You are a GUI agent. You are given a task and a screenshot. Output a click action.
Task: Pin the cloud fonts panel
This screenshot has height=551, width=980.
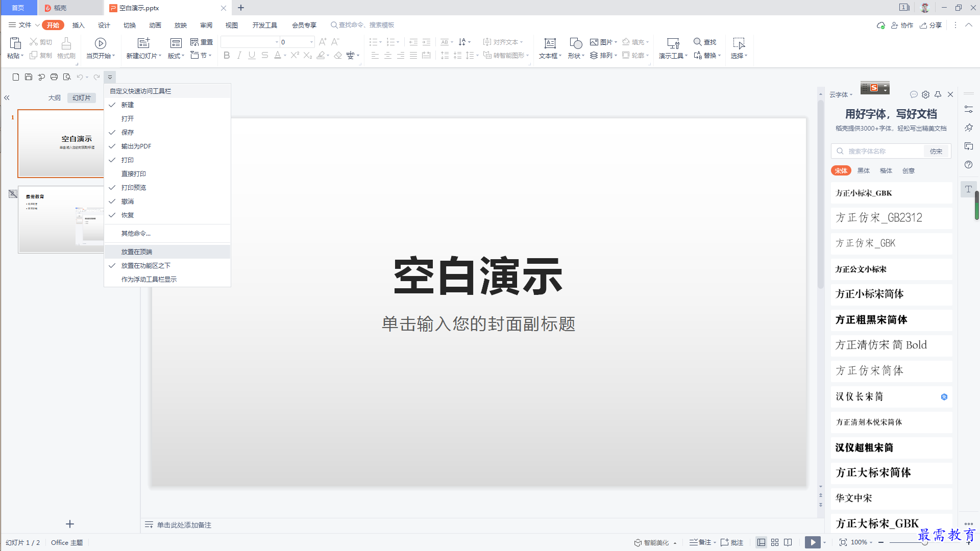938,94
